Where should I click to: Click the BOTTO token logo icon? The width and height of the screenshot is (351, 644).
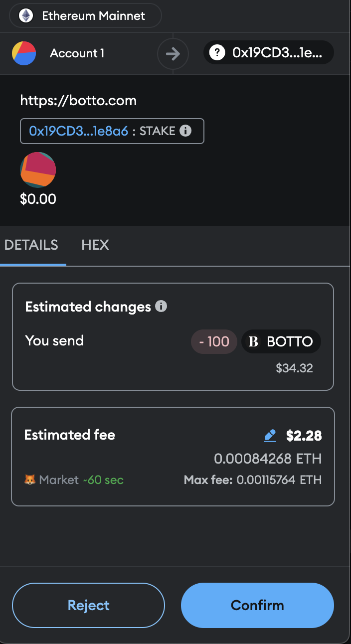point(253,341)
